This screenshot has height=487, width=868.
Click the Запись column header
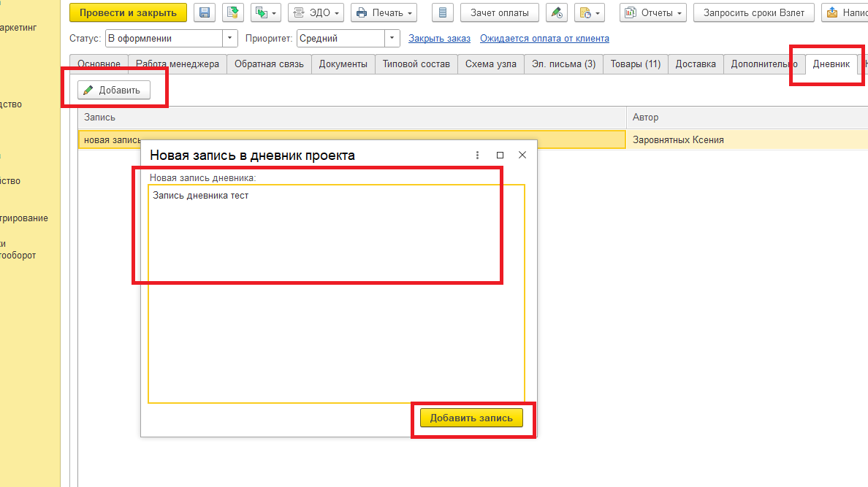(352, 118)
